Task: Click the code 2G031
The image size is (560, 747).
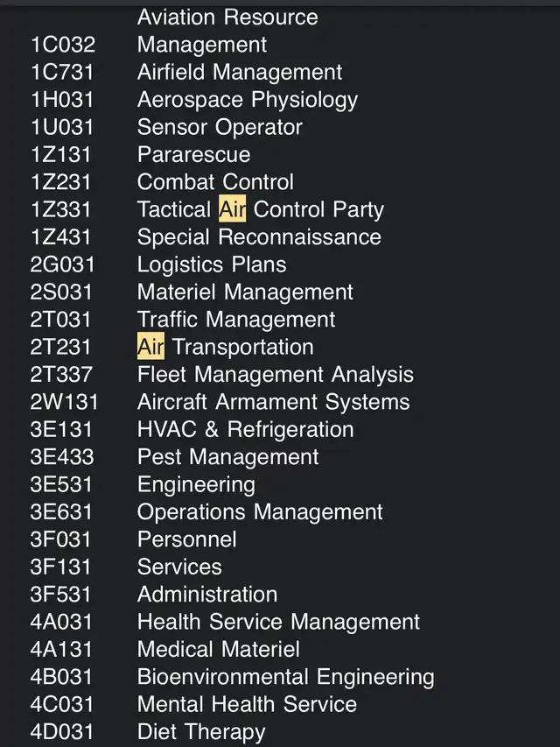Action: (62, 264)
